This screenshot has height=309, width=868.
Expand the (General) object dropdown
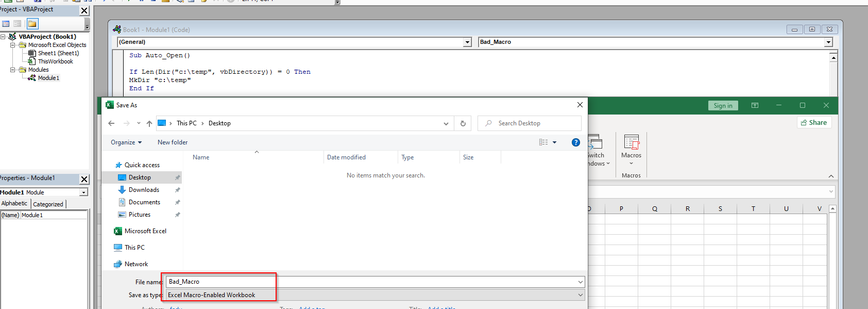pyautogui.click(x=467, y=42)
